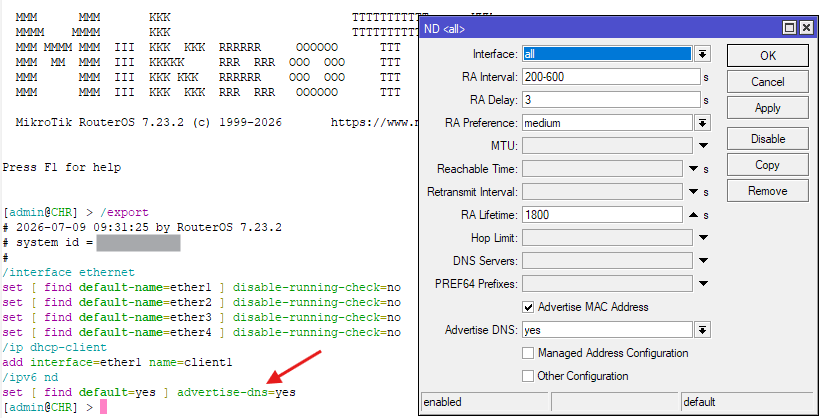Collapse the RA Lifetime field arrow
Viewport: 820px width, 418px height.
[x=693, y=215]
